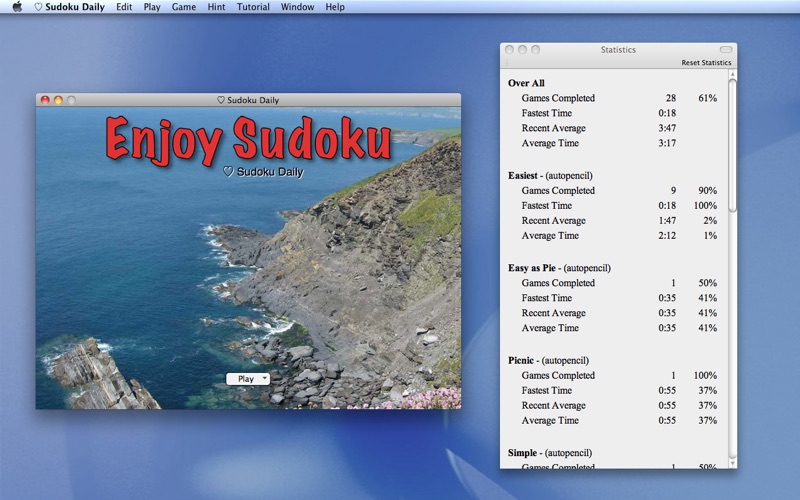Open the Window menu

point(297,7)
